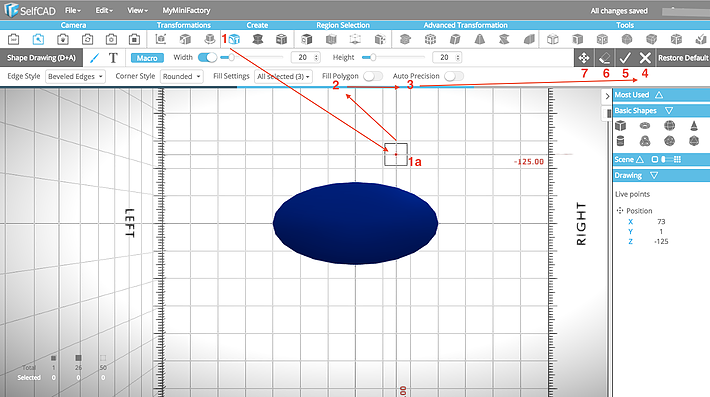710x397 pixels.
Task: Collapse the Basic Shapes panel
Action: (669, 110)
